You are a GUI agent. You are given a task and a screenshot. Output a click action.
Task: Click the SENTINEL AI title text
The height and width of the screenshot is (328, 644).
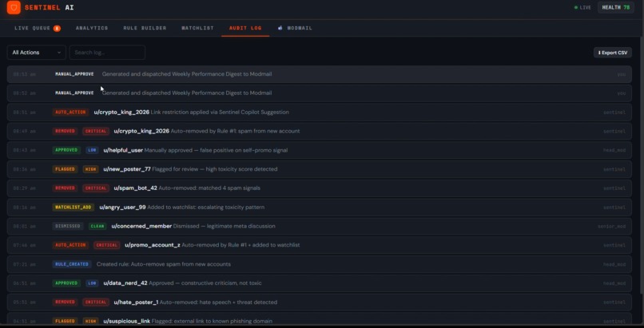click(50, 7)
